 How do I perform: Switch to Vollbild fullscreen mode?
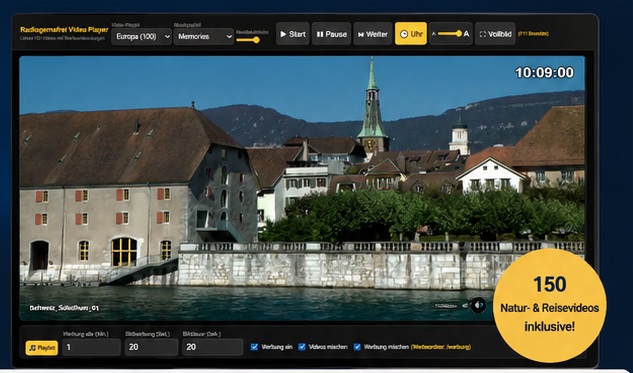(495, 34)
